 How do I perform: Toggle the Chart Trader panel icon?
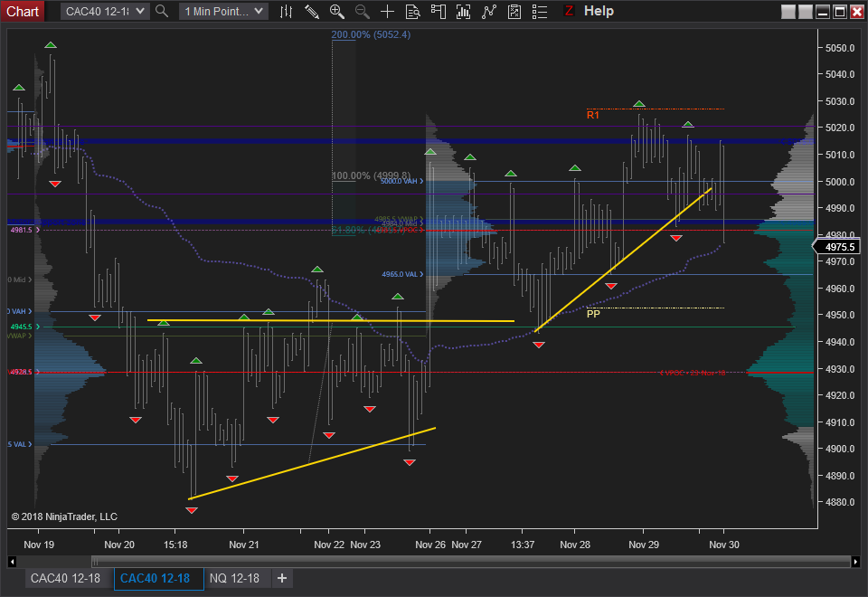point(438,12)
